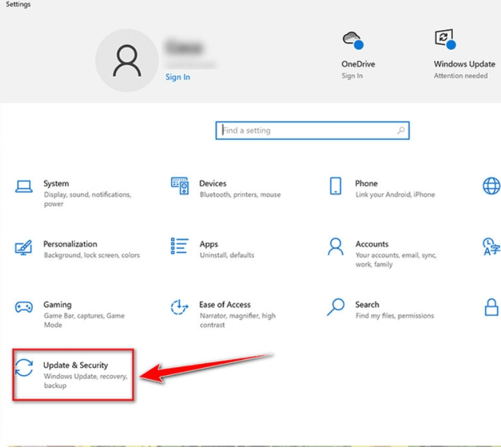Click 'Bluetooth, printers, mouse' description
This screenshot has height=448, width=501.
coord(240,194)
